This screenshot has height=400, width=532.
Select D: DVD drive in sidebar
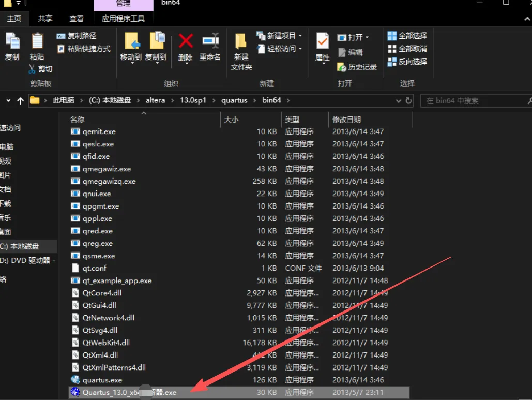coord(28,260)
